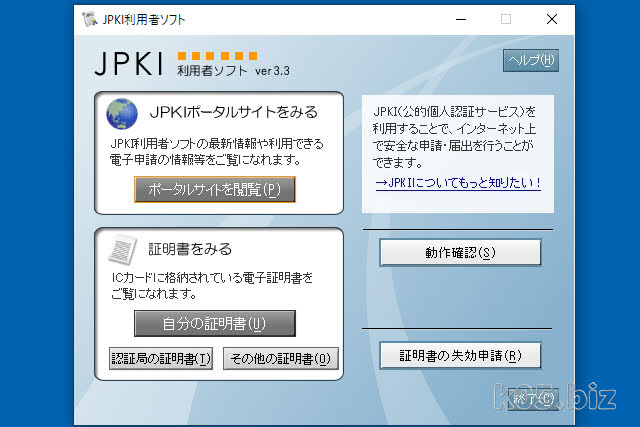Open the ヘルプ(H) help button
This screenshot has height=427, width=640.
[531, 60]
